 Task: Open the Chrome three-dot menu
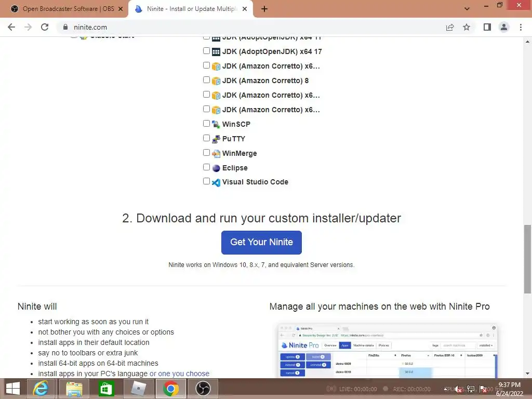(x=521, y=27)
